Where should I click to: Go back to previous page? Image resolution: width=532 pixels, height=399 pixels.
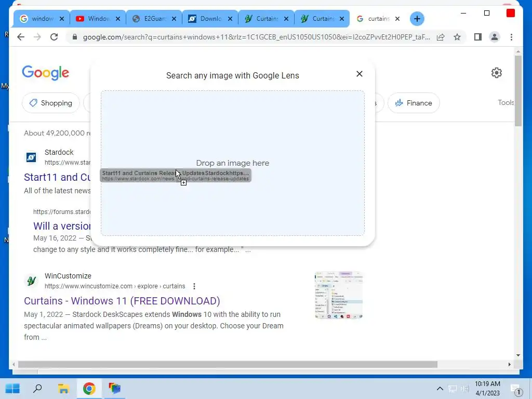[21, 37]
